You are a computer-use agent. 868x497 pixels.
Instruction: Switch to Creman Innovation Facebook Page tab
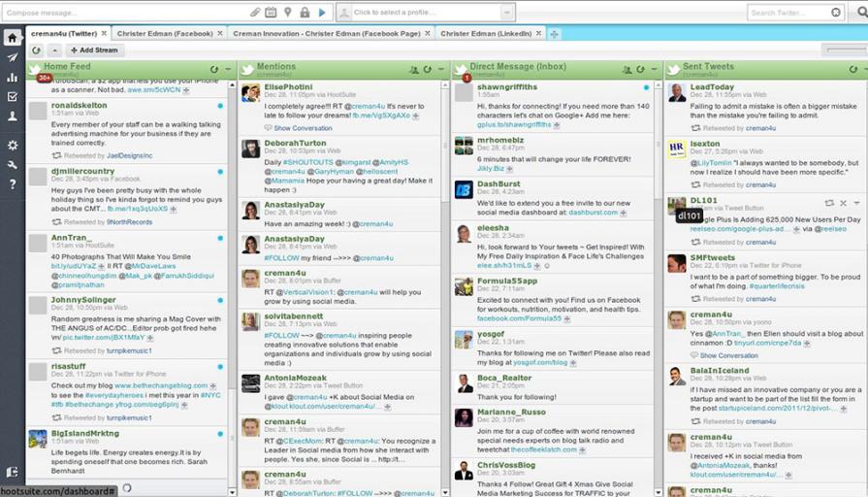click(327, 34)
